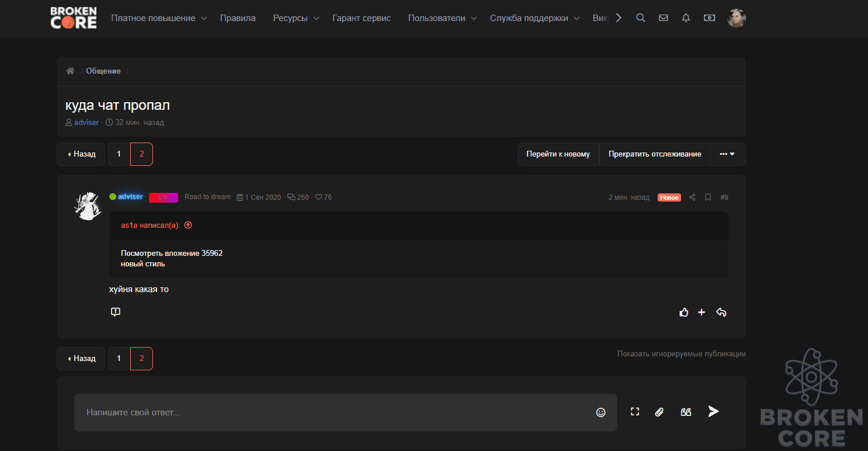
Task: Send reply with paper plane icon
Action: pos(713,412)
